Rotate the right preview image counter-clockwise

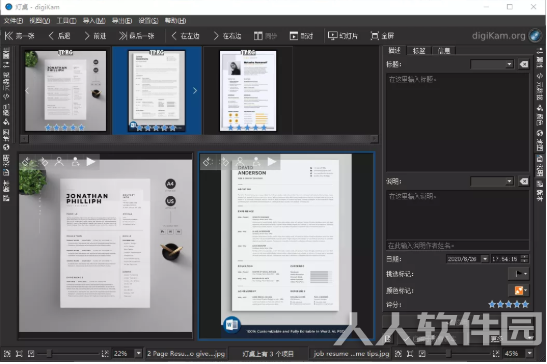point(208,162)
